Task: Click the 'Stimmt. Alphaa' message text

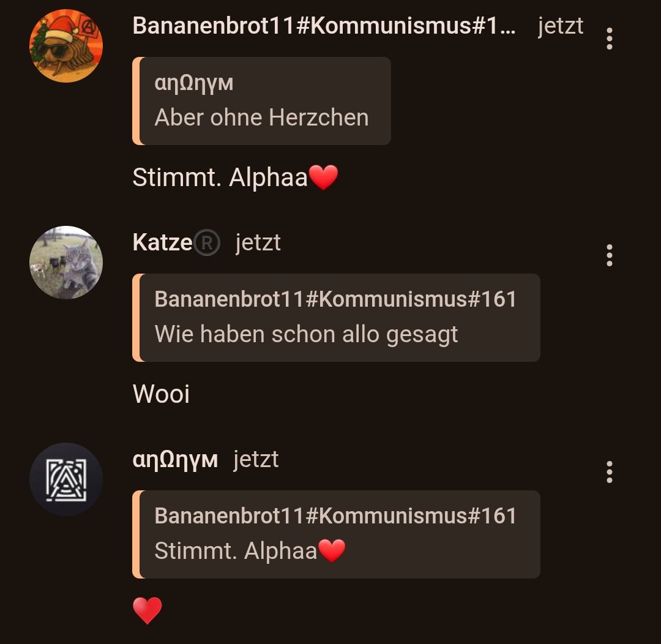Action: click(220, 178)
